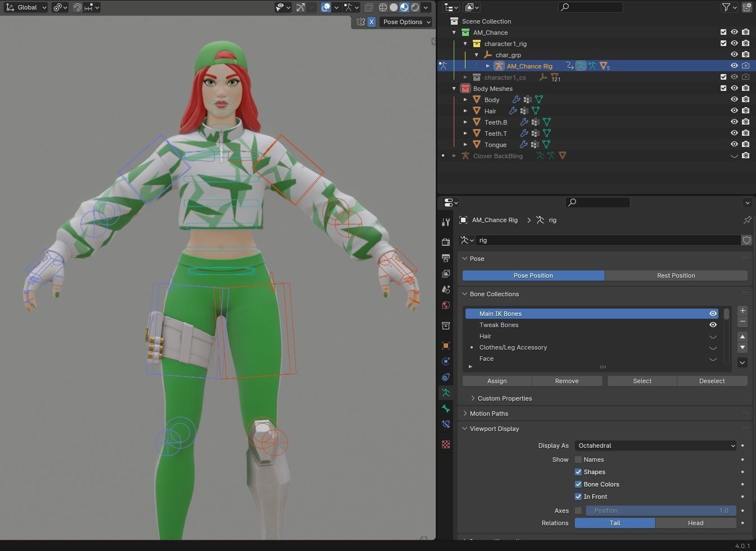Open the Scene properties tab

pos(446,290)
